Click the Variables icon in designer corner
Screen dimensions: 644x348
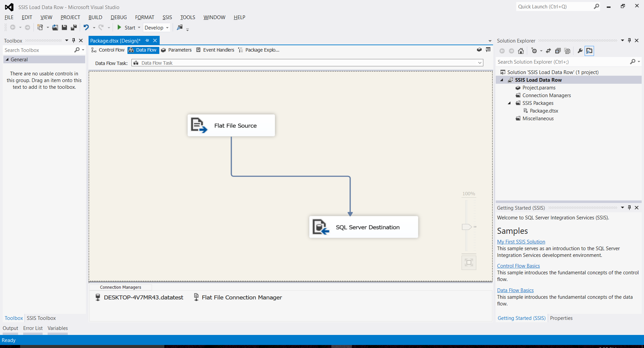(488, 50)
